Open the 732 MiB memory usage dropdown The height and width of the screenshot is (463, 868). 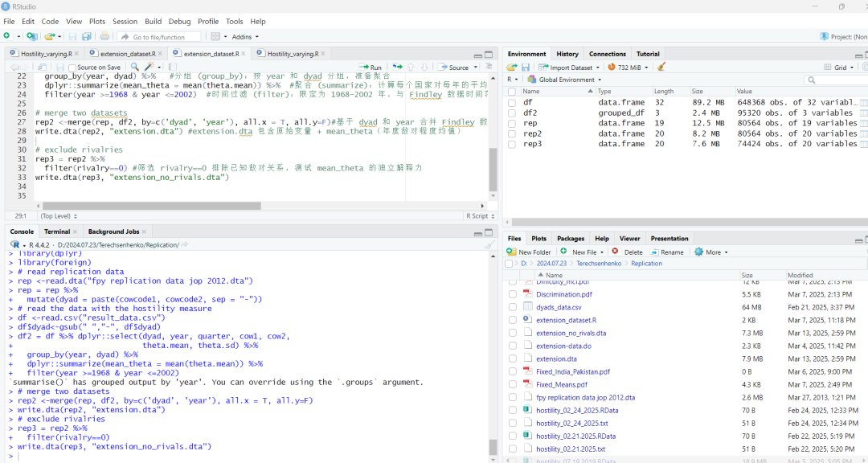click(630, 67)
